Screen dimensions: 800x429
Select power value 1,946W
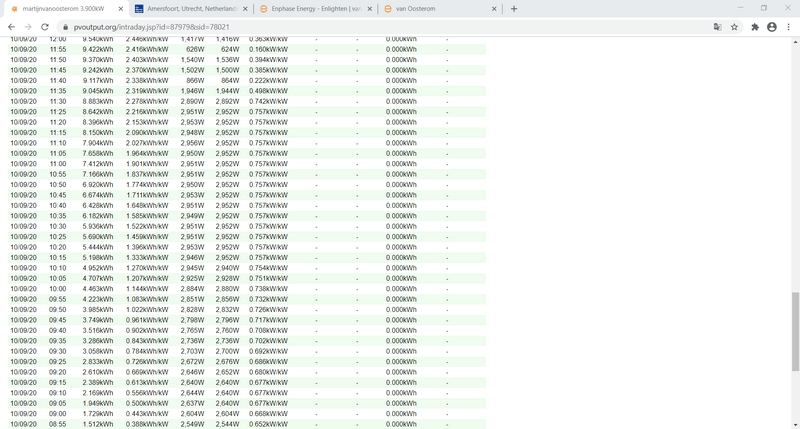[x=192, y=91]
